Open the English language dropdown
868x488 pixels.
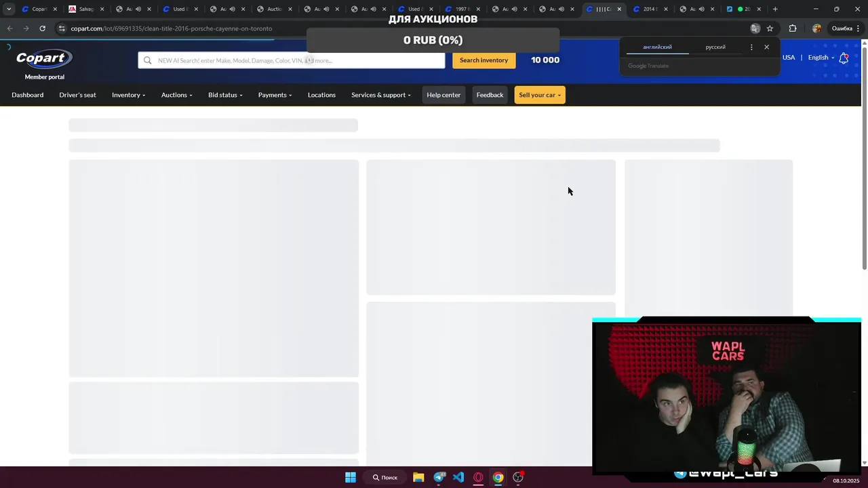click(x=821, y=58)
